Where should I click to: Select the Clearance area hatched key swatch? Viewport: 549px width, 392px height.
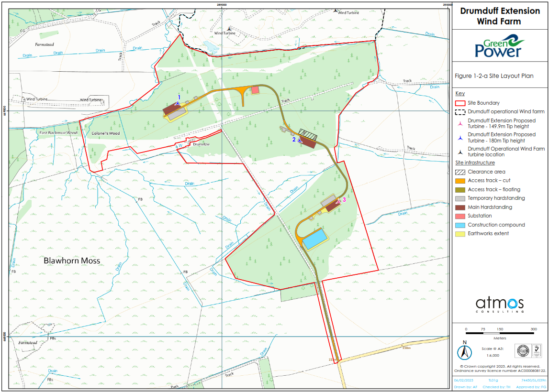click(460, 172)
